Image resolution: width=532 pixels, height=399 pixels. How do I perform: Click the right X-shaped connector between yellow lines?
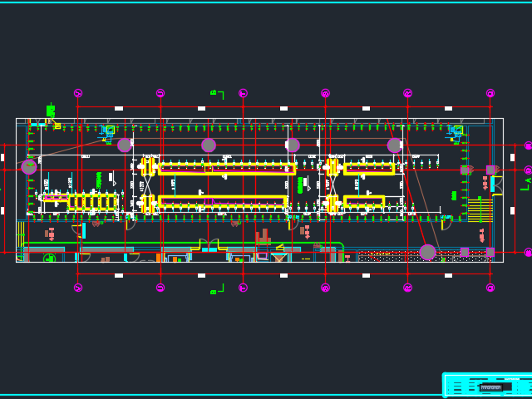tap(332, 185)
